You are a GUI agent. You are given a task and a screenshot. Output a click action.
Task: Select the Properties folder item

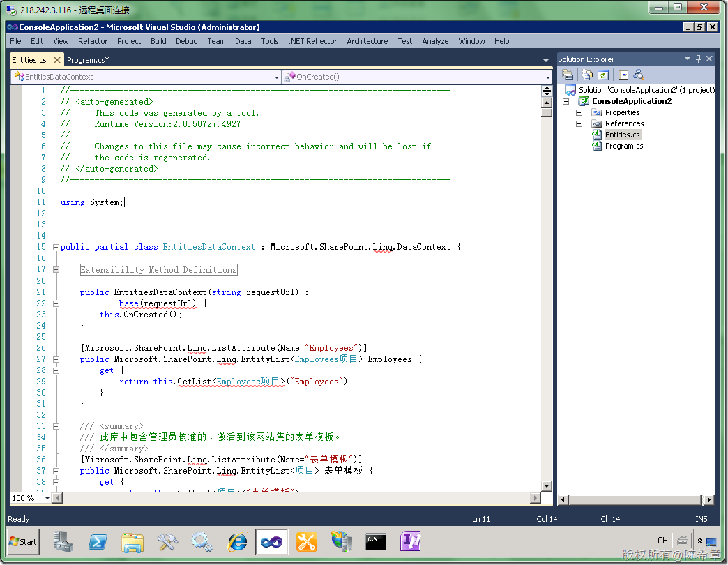point(622,112)
